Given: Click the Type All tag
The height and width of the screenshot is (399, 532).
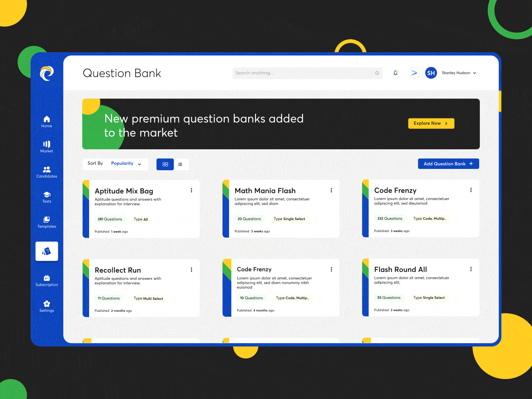Looking at the screenshot, I should tap(141, 219).
